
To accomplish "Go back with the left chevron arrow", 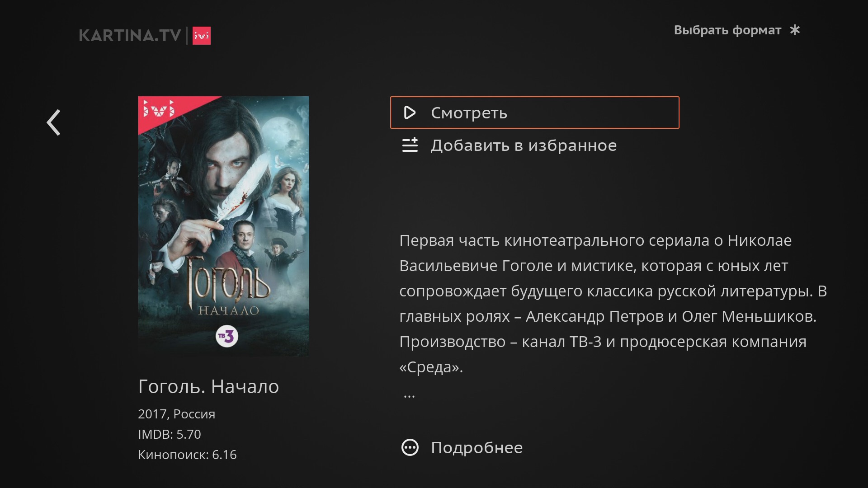I will click(54, 122).
